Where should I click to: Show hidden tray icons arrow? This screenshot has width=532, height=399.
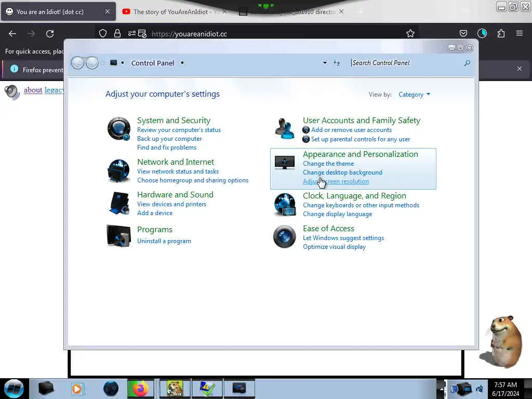pos(442,389)
